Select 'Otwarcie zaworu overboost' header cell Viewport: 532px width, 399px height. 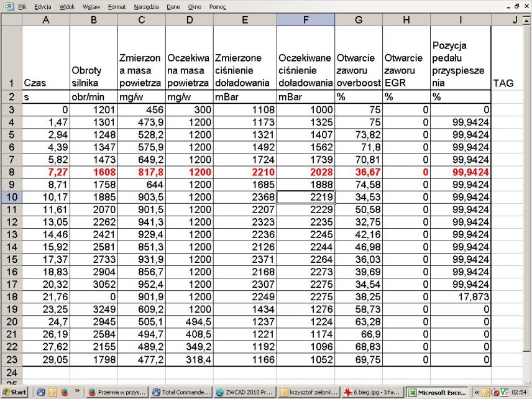tap(359, 58)
